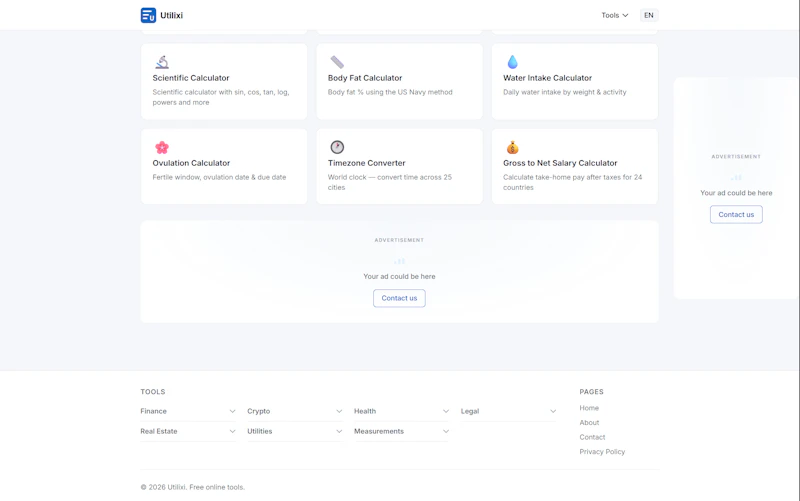Screen dimensions: 800x501
Task: Expand the Utilities footer category
Action: pyautogui.click(x=294, y=432)
